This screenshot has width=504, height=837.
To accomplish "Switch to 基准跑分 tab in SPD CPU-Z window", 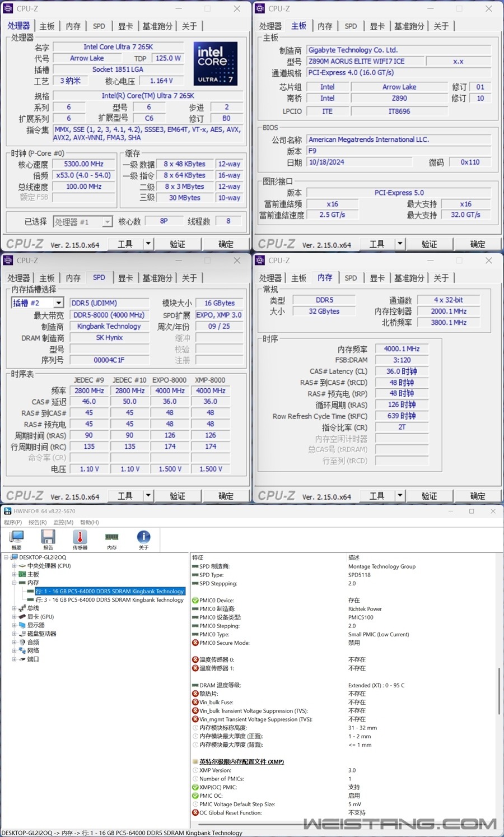I will pyautogui.click(x=157, y=278).
